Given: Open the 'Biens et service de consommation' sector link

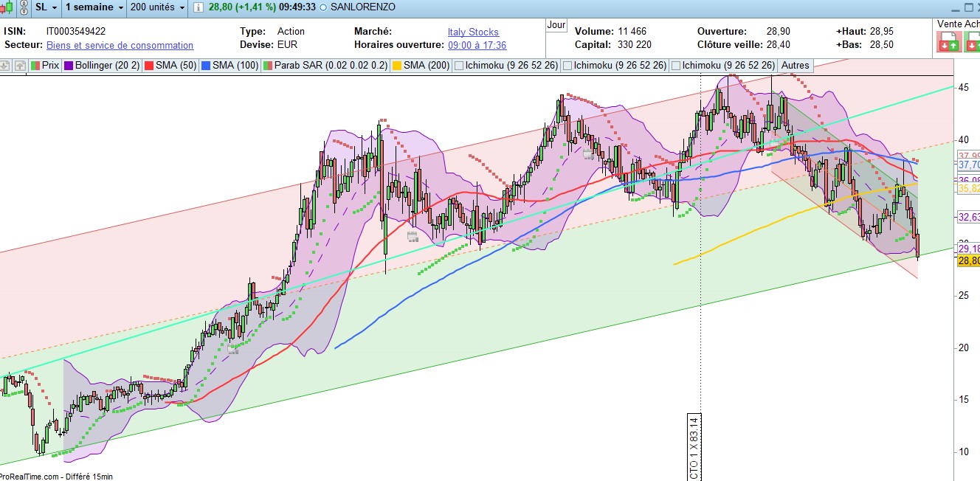Looking at the screenshot, I should [x=120, y=45].
